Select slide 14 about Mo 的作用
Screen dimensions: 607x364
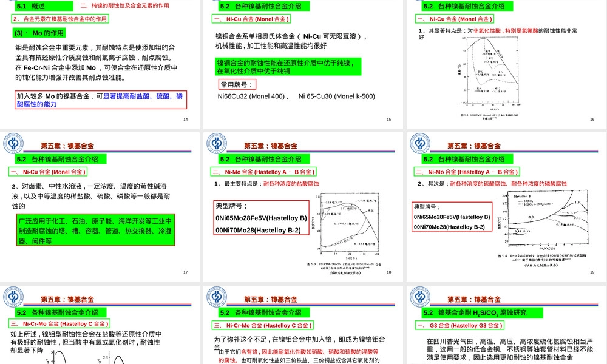[x=100, y=64]
